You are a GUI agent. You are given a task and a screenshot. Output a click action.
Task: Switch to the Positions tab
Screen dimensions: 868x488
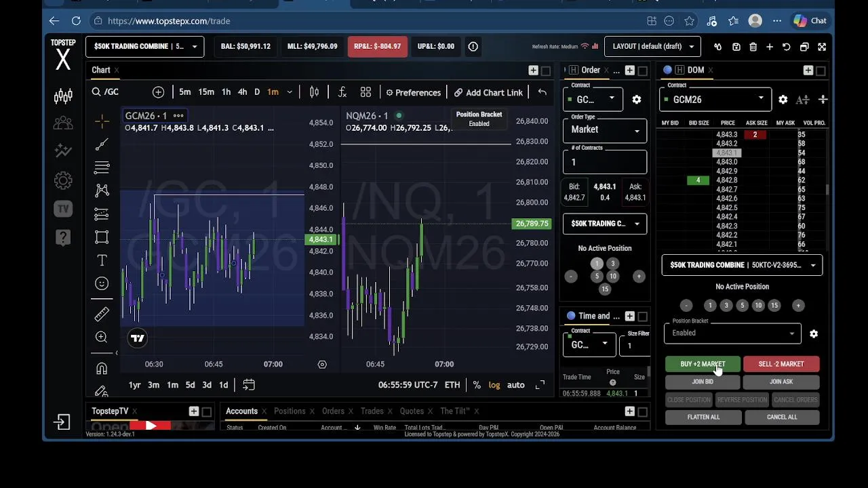pos(290,411)
